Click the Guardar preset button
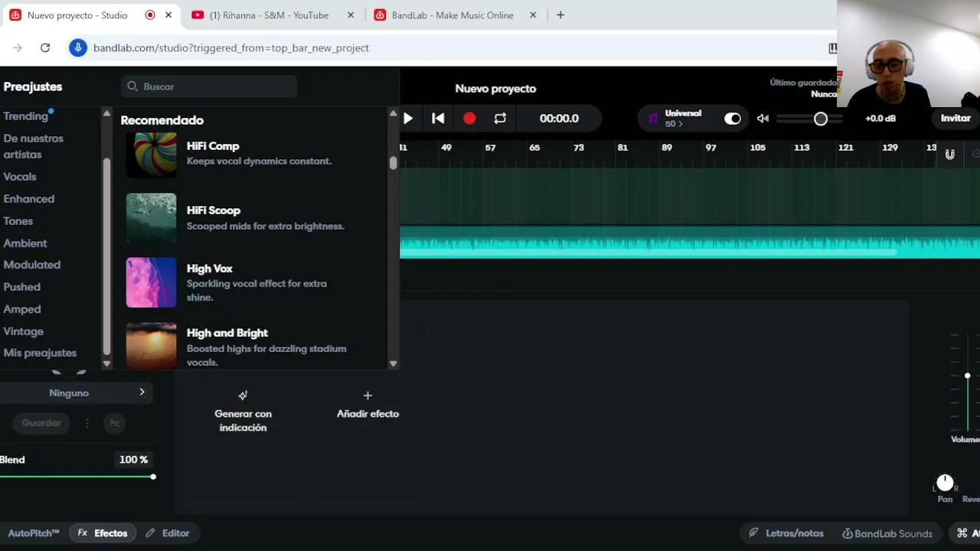The height and width of the screenshot is (551, 980). [41, 423]
